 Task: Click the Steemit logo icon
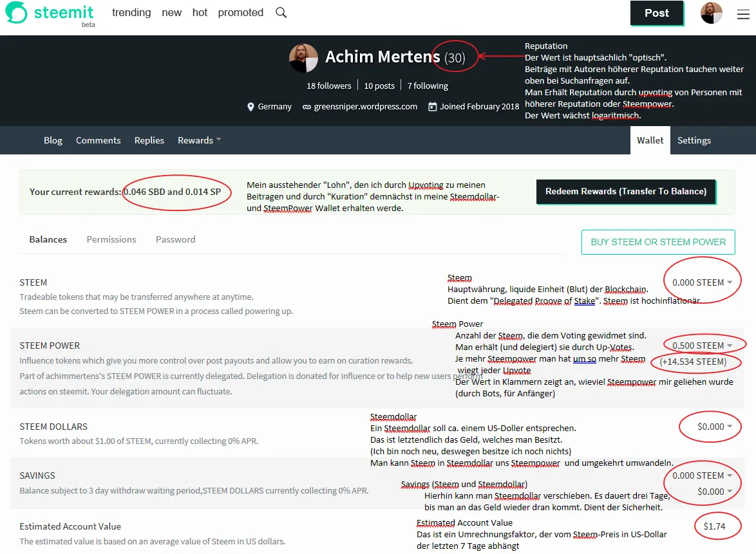click(x=16, y=12)
